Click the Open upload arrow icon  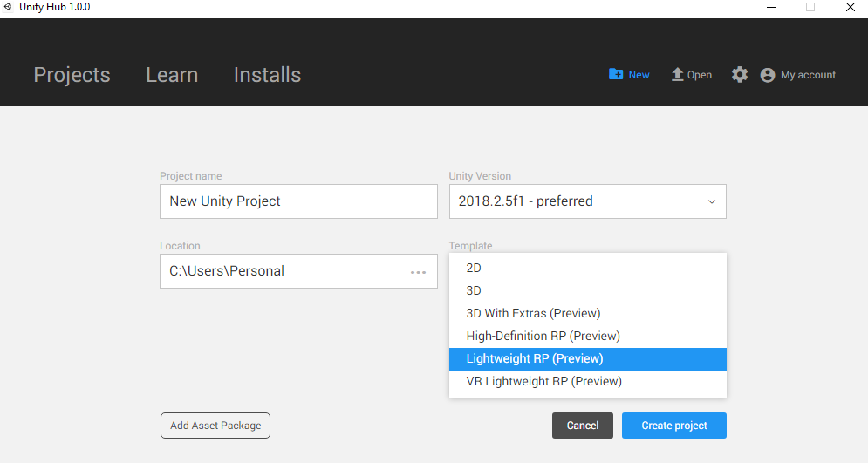(x=677, y=75)
